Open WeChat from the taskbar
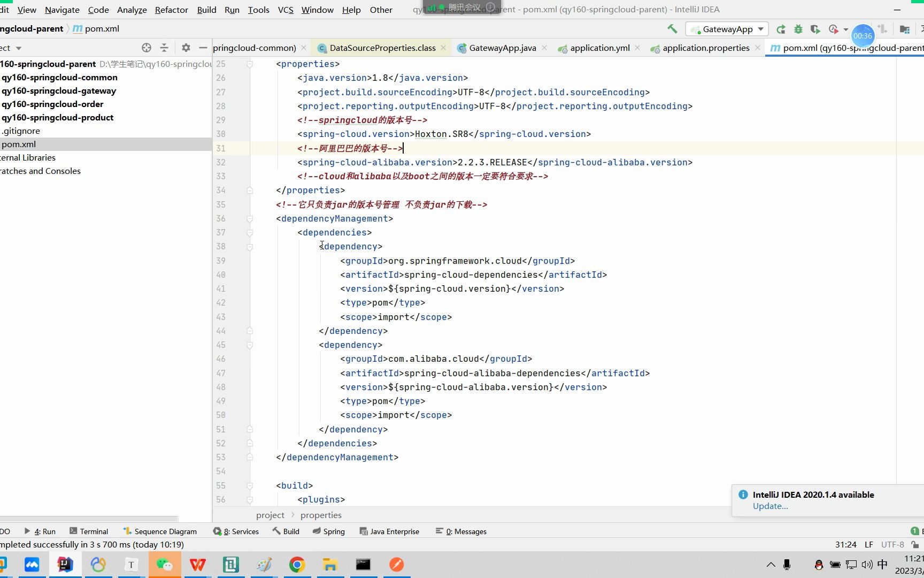Image resolution: width=924 pixels, height=578 pixels. 164,565
